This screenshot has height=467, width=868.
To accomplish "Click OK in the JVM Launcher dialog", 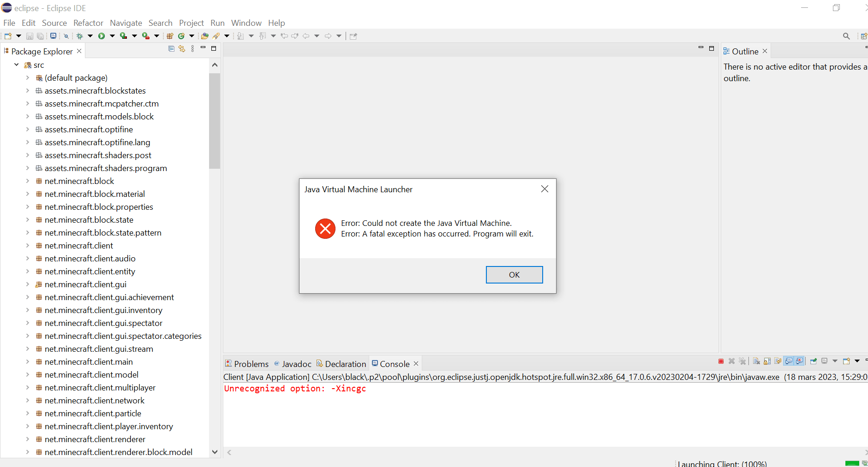I will coord(514,275).
